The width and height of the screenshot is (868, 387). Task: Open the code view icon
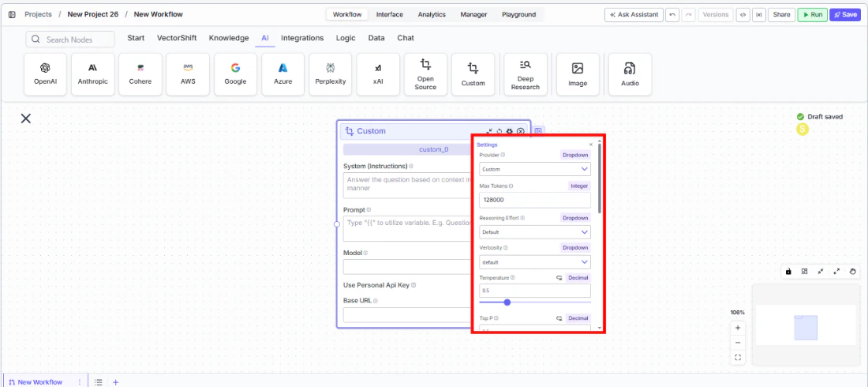point(743,15)
